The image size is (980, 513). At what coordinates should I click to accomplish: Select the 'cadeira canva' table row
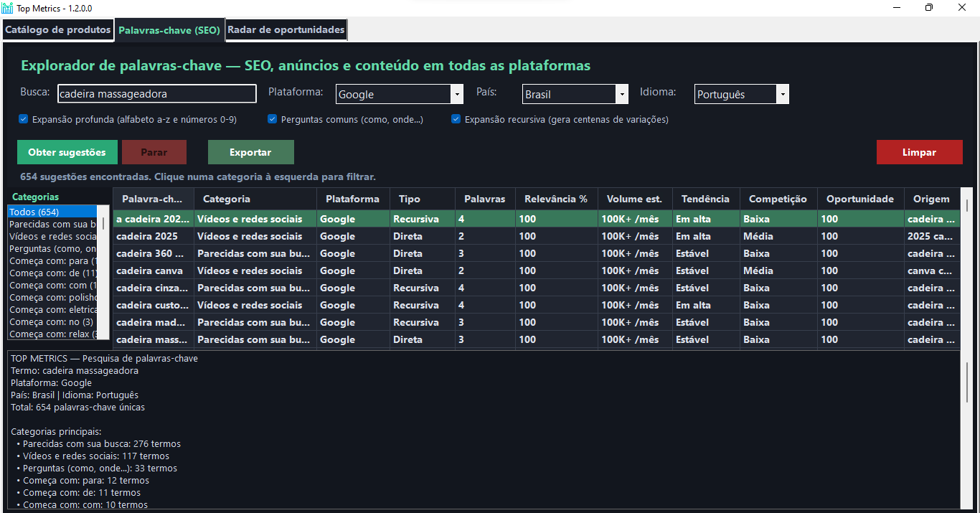tap(537, 270)
